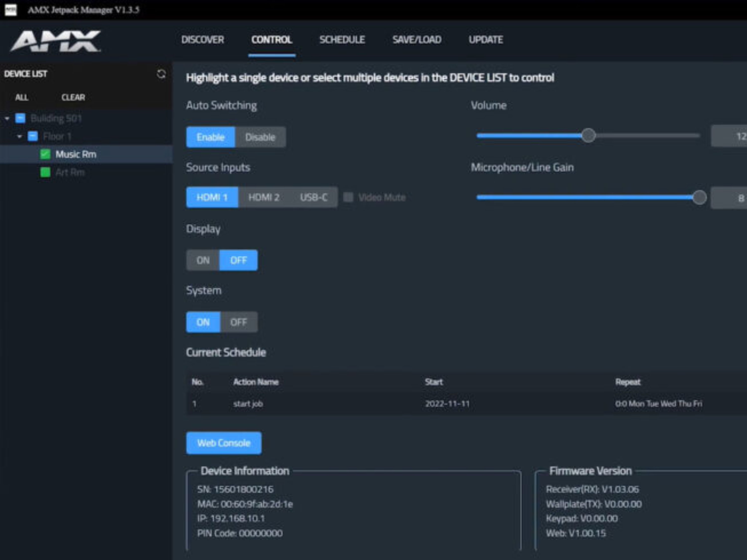
Task: Click the app icon in title bar
Action: 10,10
